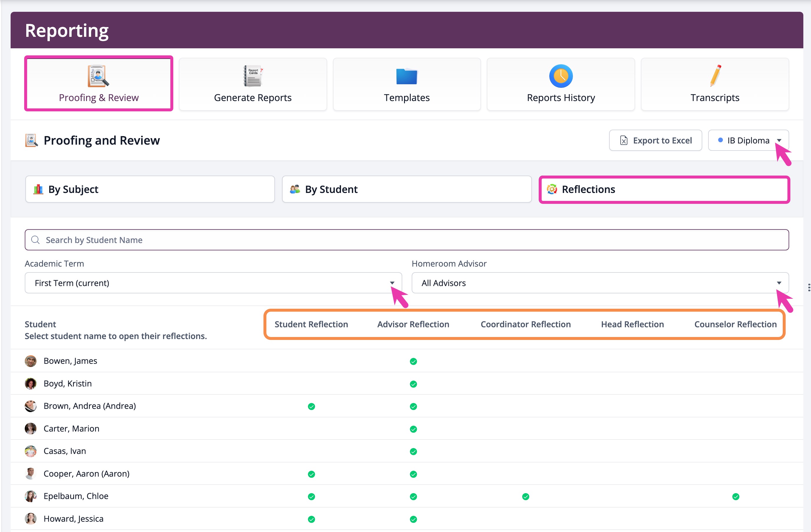Open the Proofing & Review section icon
The image size is (811, 532).
tap(98, 76)
